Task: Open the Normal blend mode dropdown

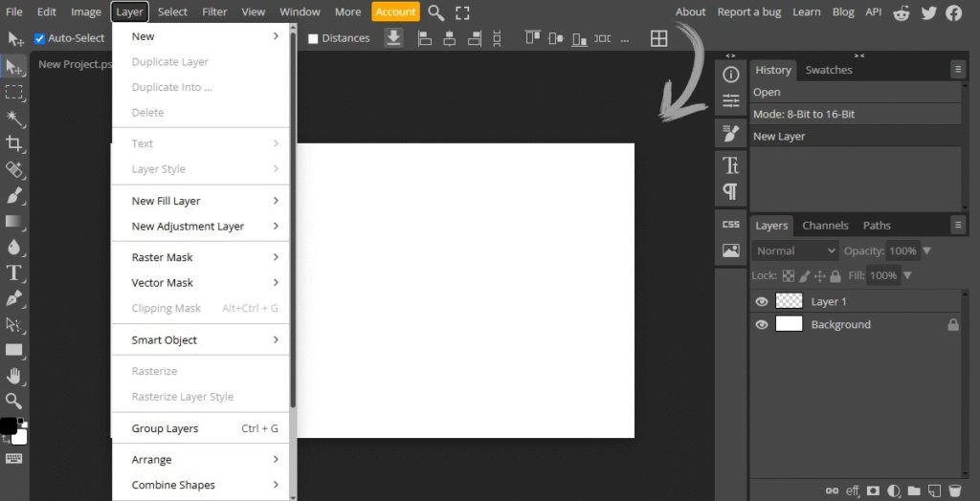Action: click(x=795, y=250)
